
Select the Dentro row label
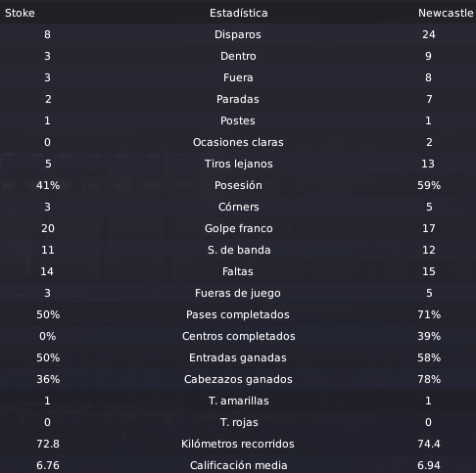point(238,56)
